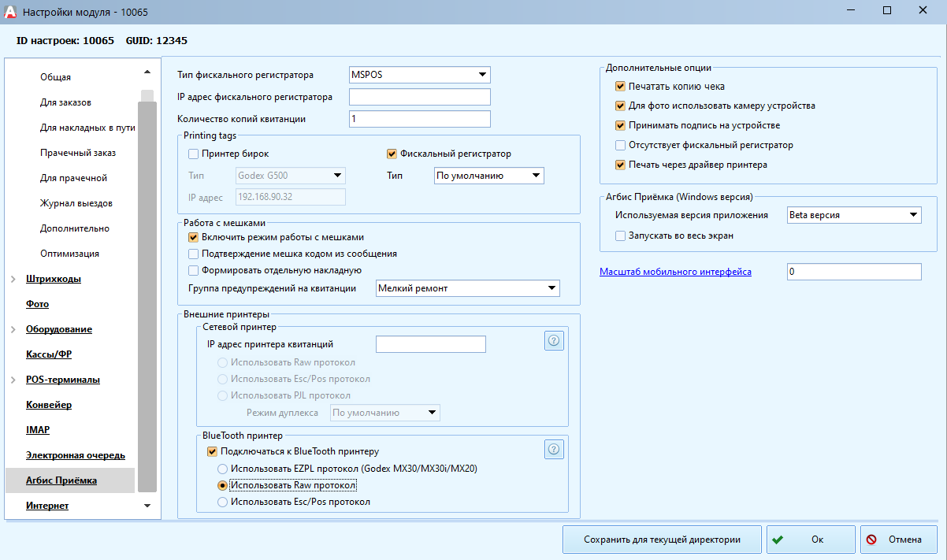The image size is (947, 560).
Task: Click the sidebar scroll up arrow
Action: [147, 72]
